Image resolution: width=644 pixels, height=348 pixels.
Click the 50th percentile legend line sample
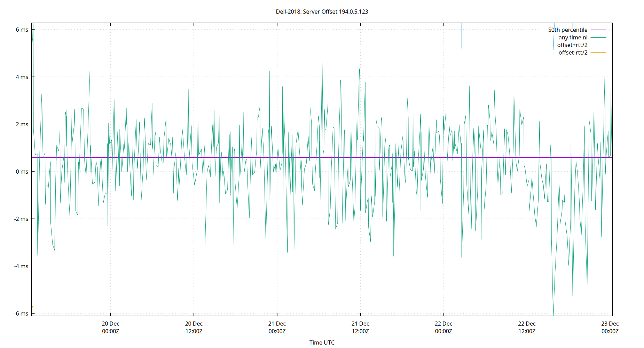coord(598,30)
